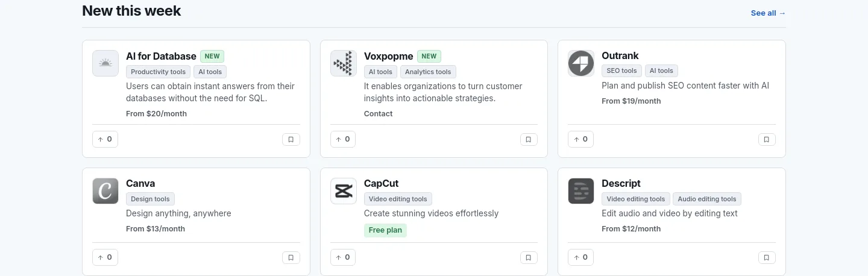Image resolution: width=868 pixels, height=276 pixels.
Task: Select AI tools tag on AI for Database
Action: [210, 72]
